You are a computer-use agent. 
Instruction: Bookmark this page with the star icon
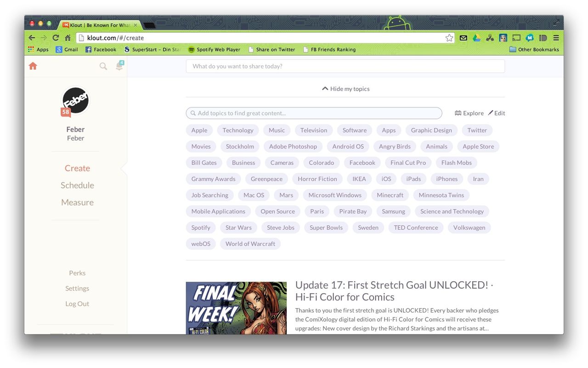pyautogui.click(x=449, y=38)
